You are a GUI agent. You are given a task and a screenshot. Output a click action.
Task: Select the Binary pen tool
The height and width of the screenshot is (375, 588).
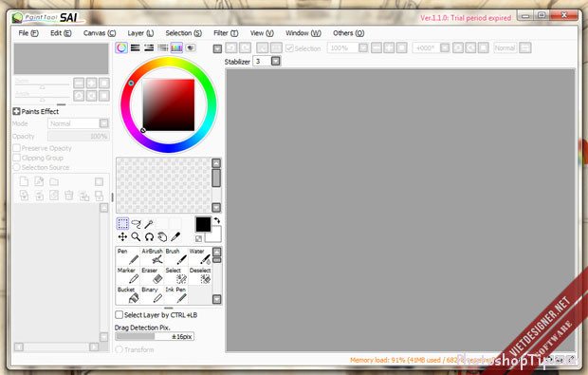[152, 294]
